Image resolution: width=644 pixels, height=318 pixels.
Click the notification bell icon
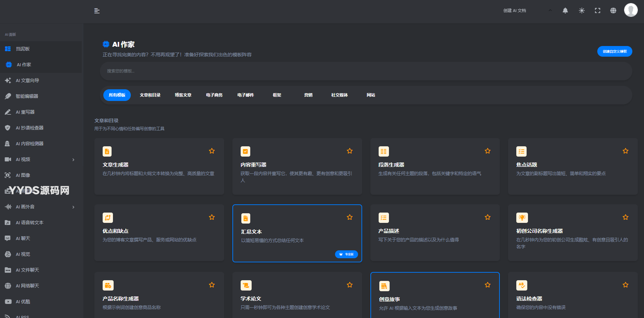(565, 11)
